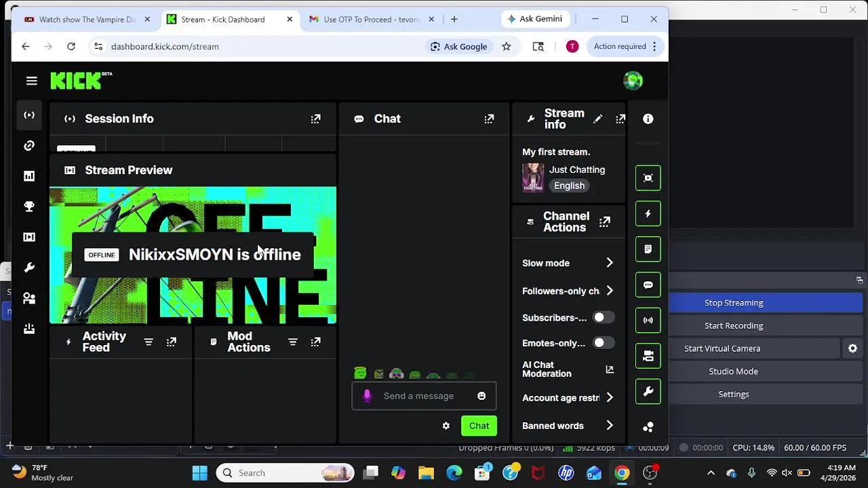868x488 pixels.
Task: Open the user avatar menu in Kick
Action: 633,81
